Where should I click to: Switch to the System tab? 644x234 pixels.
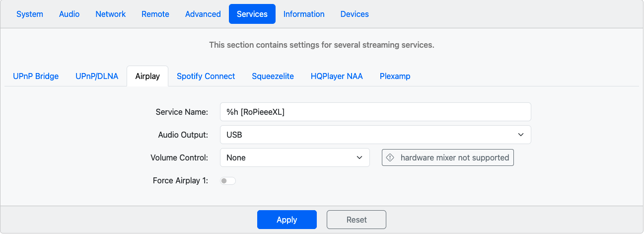(30, 14)
